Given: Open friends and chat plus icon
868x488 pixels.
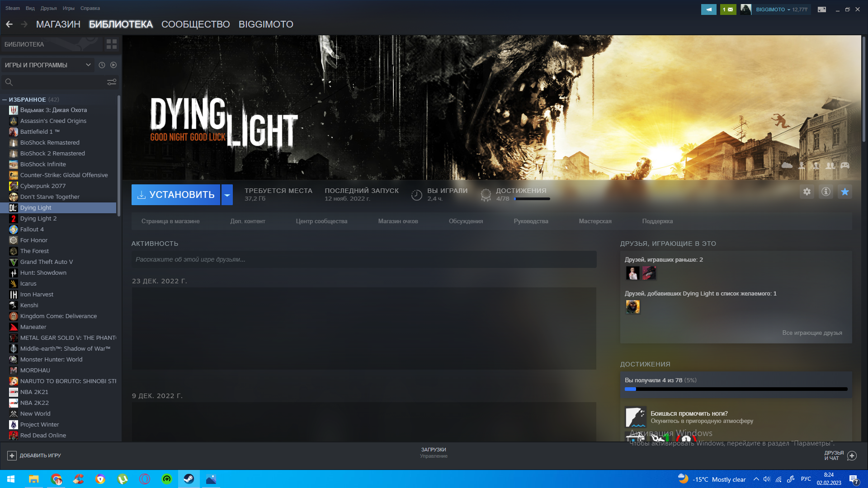Looking at the screenshot, I should click(x=852, y=455).
